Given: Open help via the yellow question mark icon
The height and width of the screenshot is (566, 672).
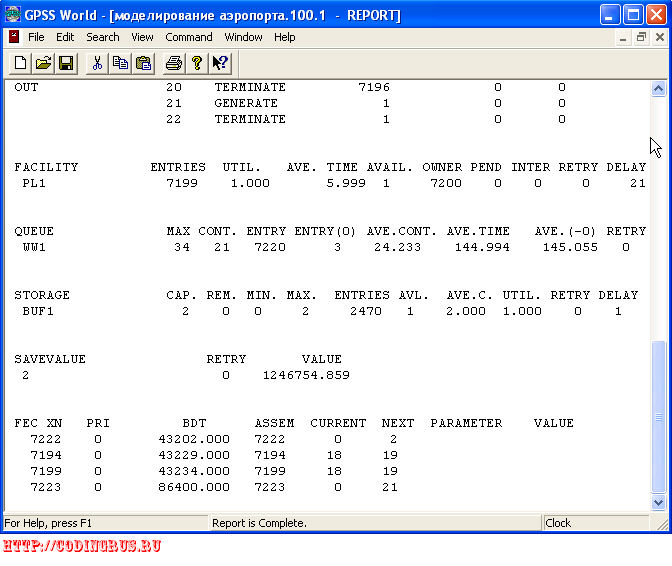Looking at the screenshot, I should tap(197, 63).
